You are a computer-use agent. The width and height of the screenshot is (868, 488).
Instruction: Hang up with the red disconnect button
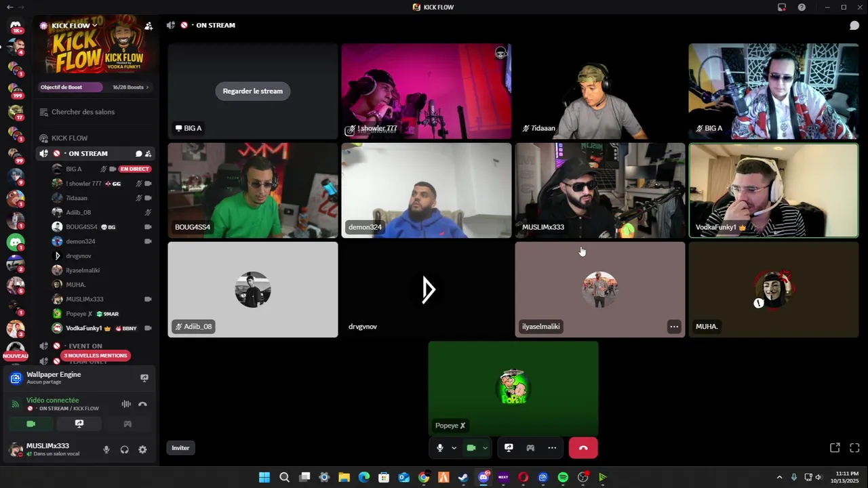(583, 448)
